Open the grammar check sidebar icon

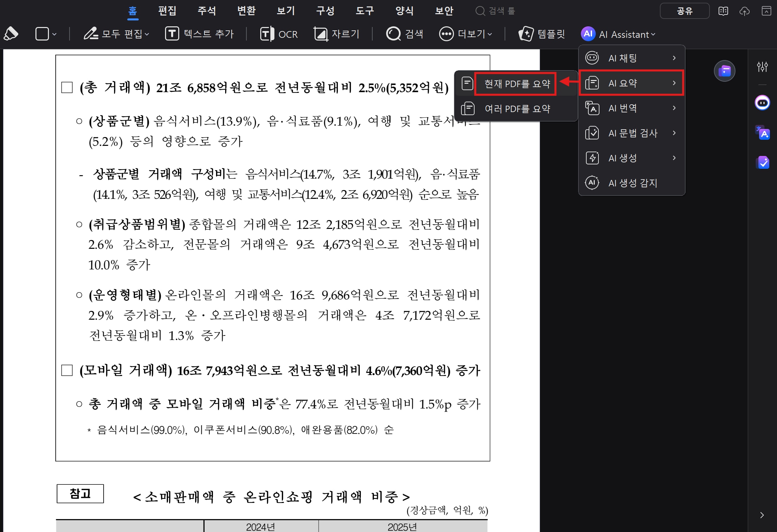click(x=762, y=162)
